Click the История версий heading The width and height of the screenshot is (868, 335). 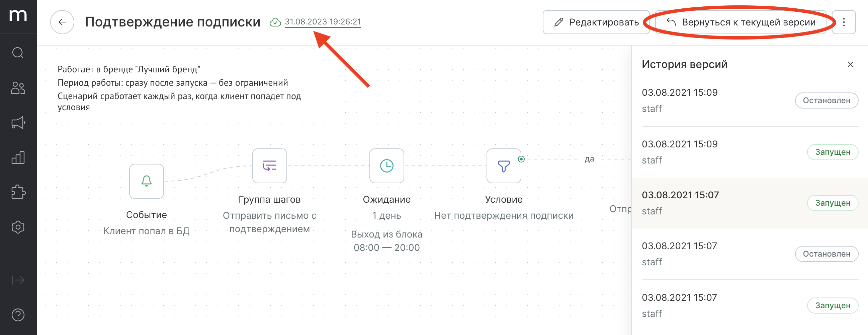coord(684,64)
